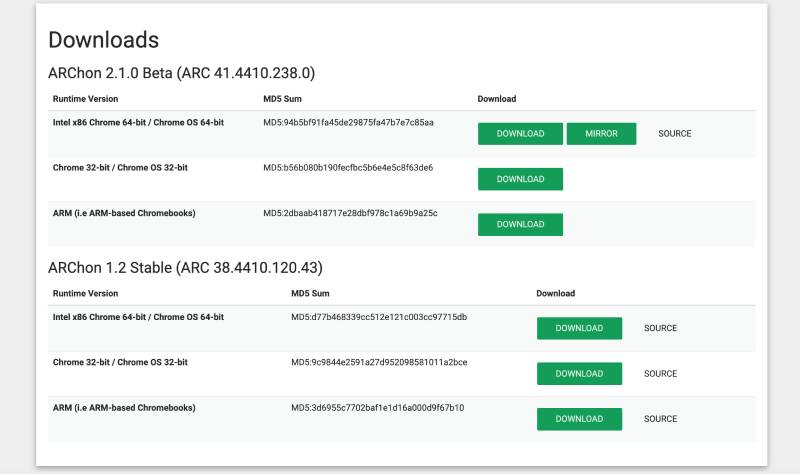
Task: Click Runtime Version header in ARChon 2.1.0 table
Action: 85,99
